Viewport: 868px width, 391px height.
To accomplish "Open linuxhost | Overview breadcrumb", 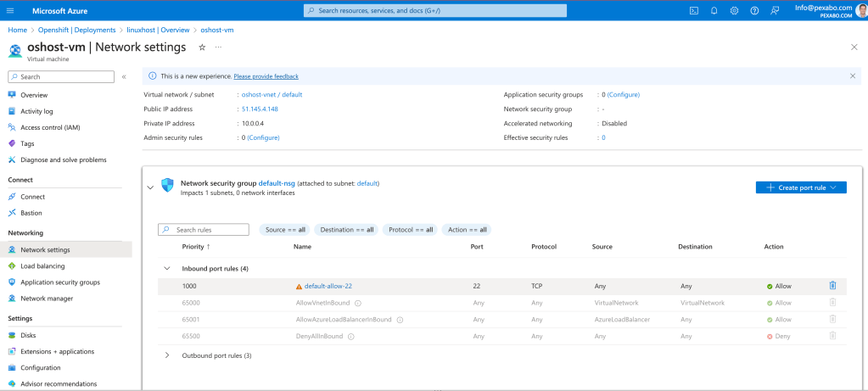I will tap(158, 30).
